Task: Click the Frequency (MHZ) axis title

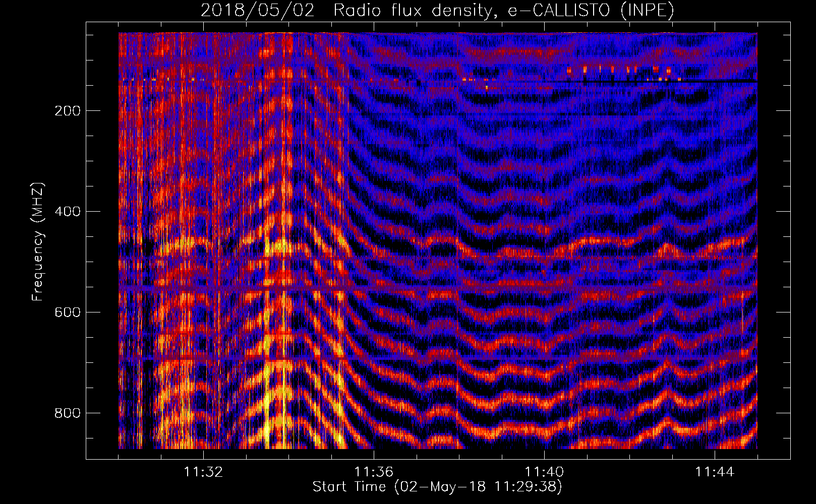Action: [x=38, y=241]
